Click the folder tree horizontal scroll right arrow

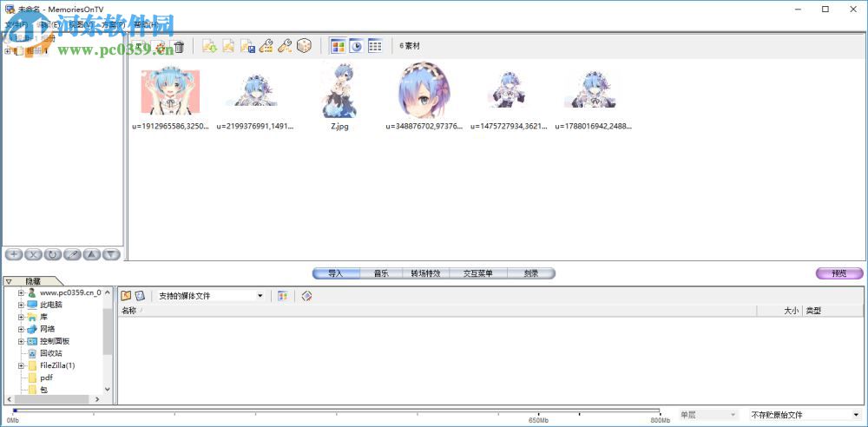click(x=97, y=399)
